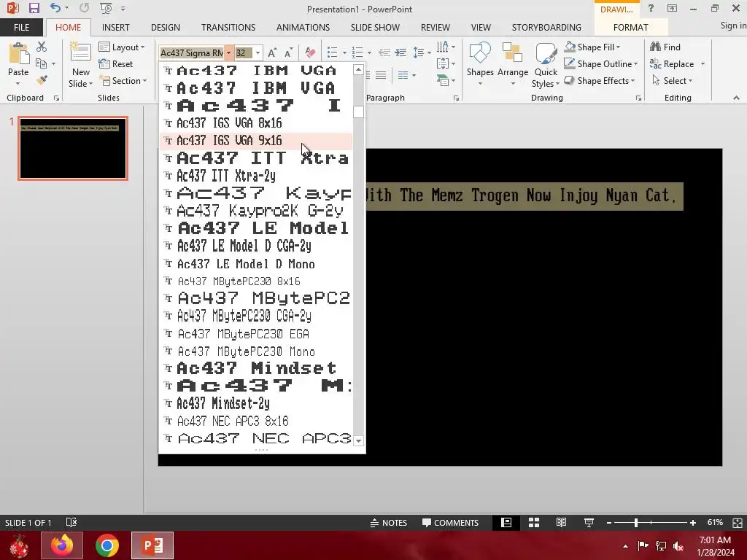Switch to the DESIGN tab
The height and width of the screenshot is (560, 747).
166,27
